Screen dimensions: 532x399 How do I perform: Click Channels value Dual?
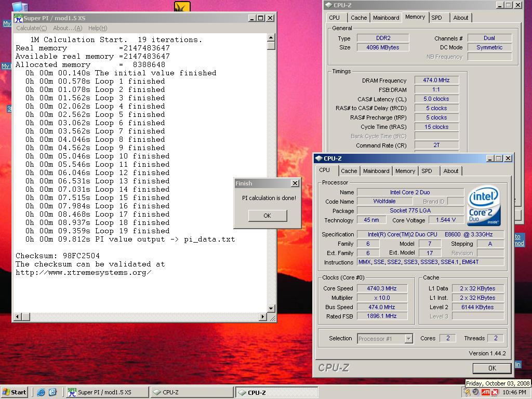tap(489, 38)
